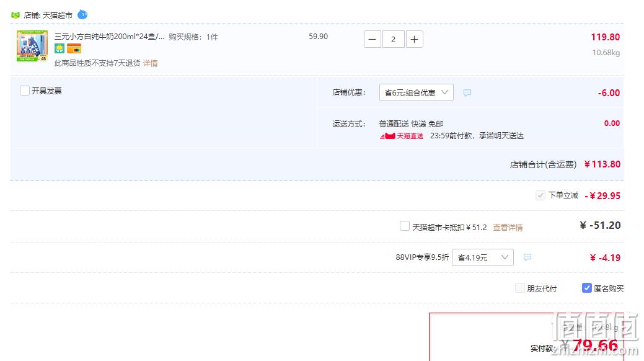
Task: Uncheck the 匿名购买 anonymous purchase checkbox
Action: (x=587, y=288)
